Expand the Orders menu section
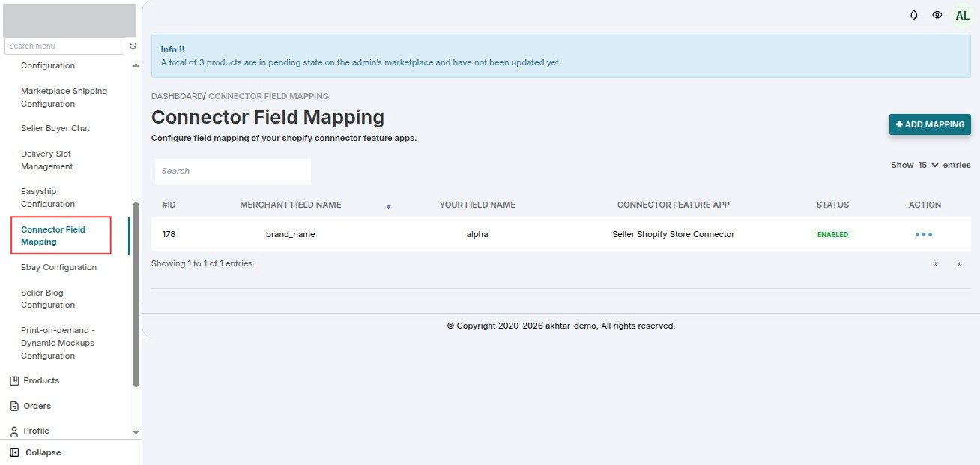Screen dimensions: 980x465 point(37,406)
